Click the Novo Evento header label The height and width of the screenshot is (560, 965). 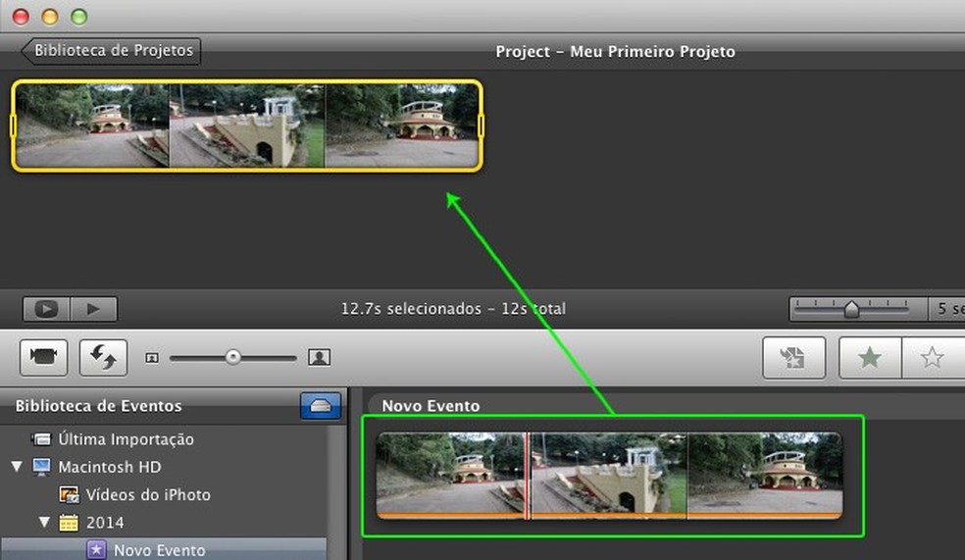431,406
